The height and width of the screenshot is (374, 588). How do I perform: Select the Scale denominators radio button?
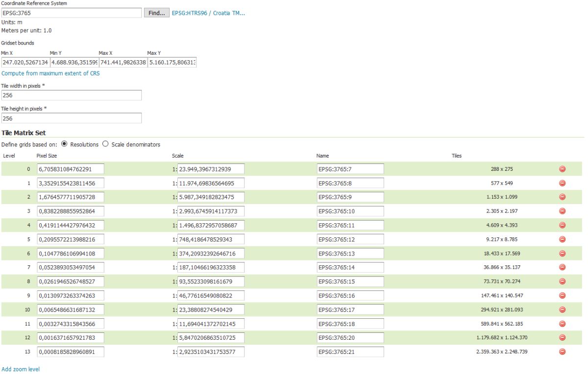105,144
